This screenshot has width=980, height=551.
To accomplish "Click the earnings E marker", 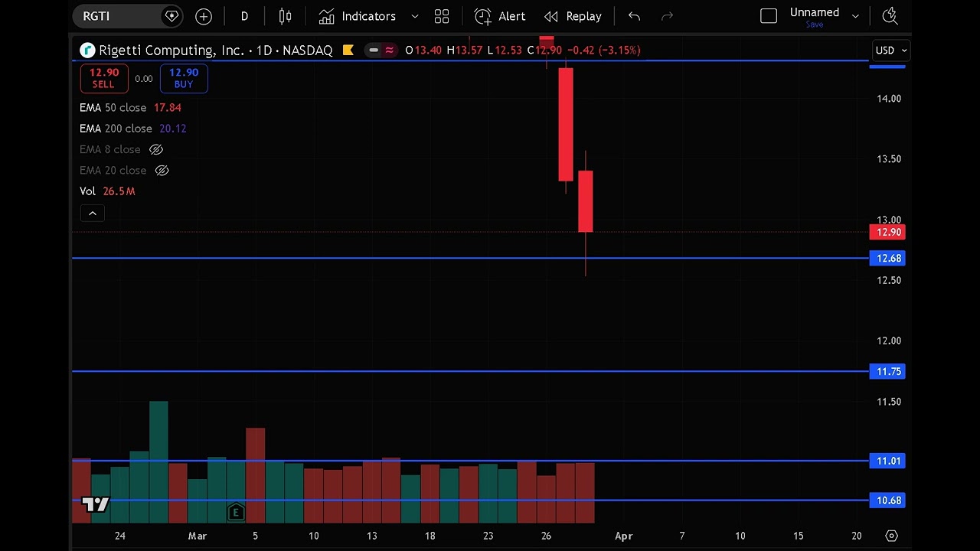I will 236,512.
